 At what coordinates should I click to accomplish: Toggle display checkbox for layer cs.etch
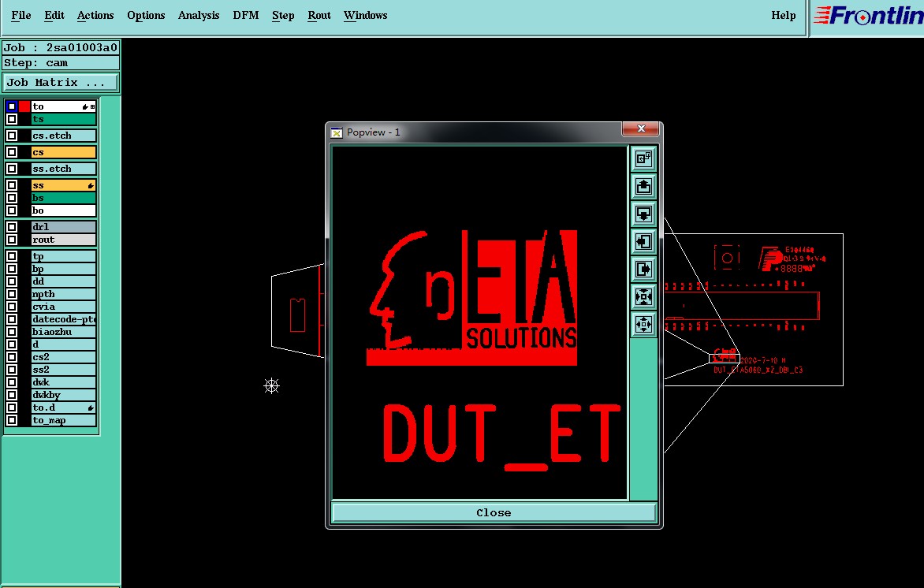pos(12,136)
